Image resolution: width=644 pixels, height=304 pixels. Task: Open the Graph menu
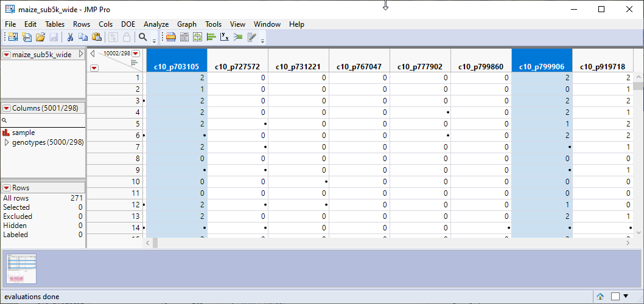(x=187, y=24)
